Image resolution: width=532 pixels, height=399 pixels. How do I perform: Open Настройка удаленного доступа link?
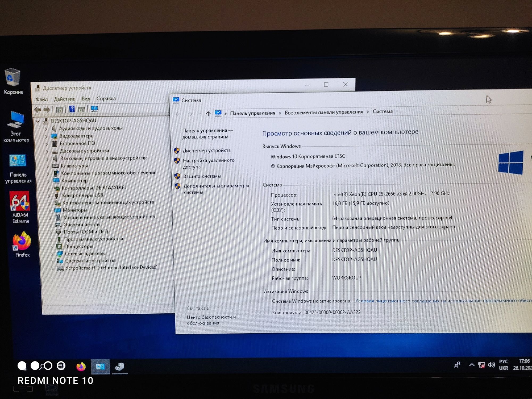tap(209, 164)
